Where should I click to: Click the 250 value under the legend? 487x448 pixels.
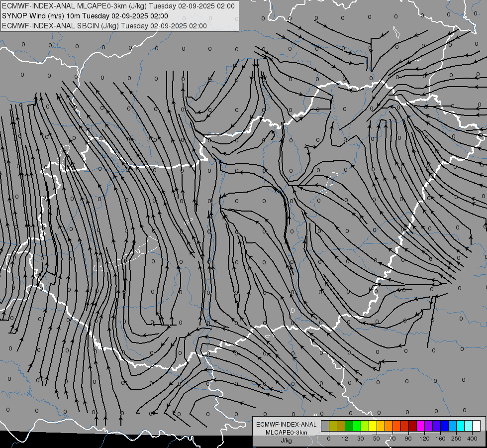[x=456, y=439]
